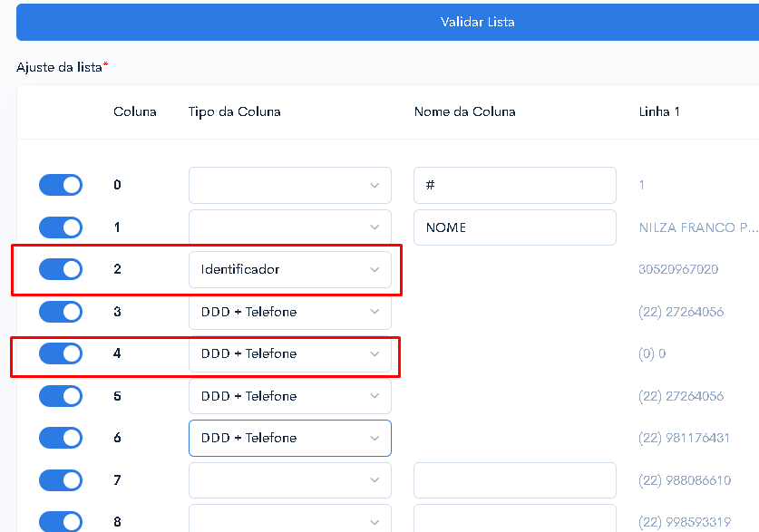
Task: Click the Validar Lista button
Action: click(387, 23)
